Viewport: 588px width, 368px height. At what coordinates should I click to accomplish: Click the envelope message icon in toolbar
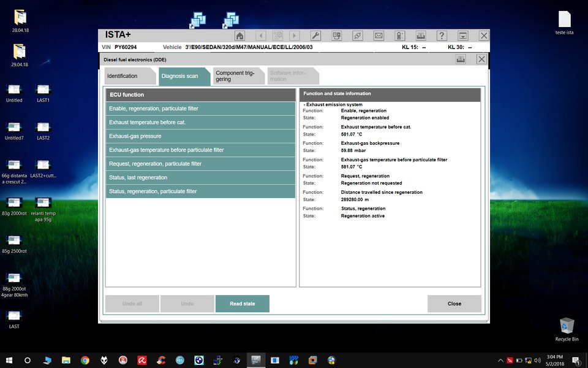tap(379, 36)
